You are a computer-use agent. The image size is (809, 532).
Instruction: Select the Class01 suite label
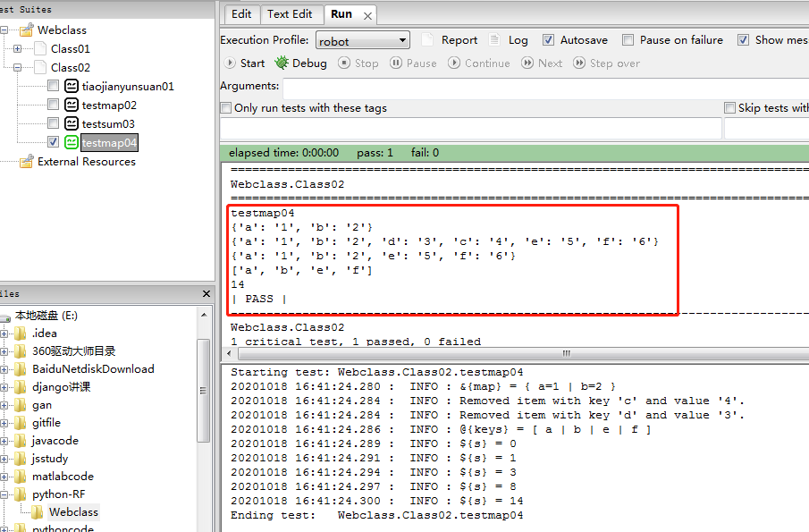[x=70, y=48]
